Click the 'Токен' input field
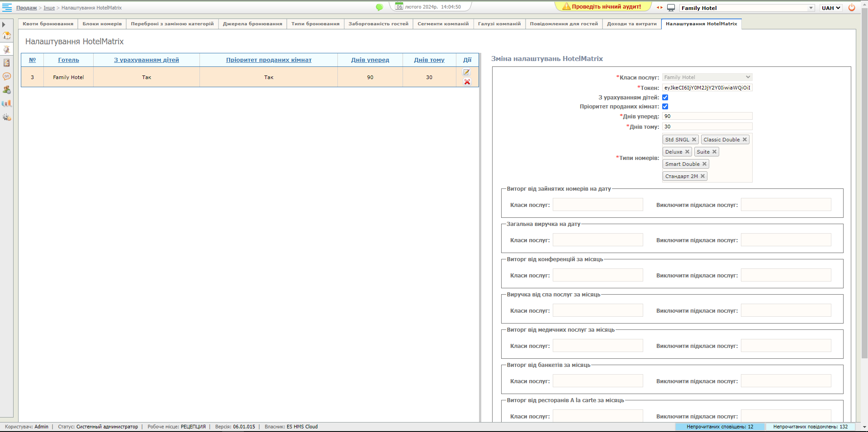This screenshot has width=868, height=432. 707,88
